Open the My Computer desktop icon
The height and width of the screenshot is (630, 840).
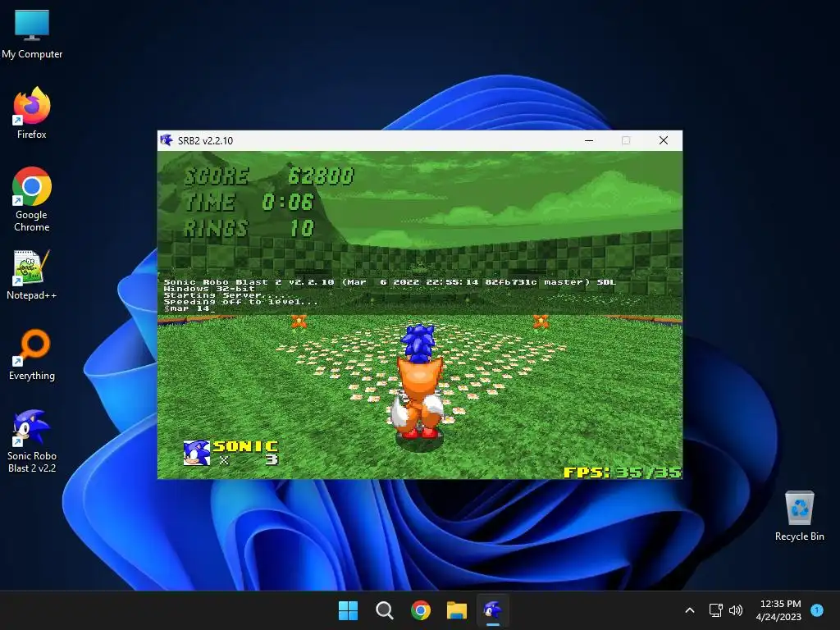click(x=32, y=34)
